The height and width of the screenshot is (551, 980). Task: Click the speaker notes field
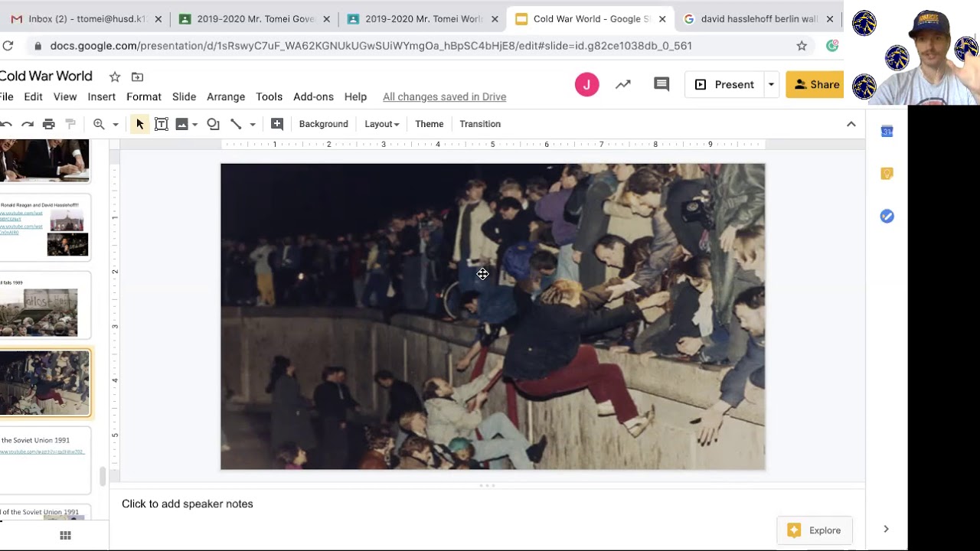pyautogui.click(x=487, y=504)
